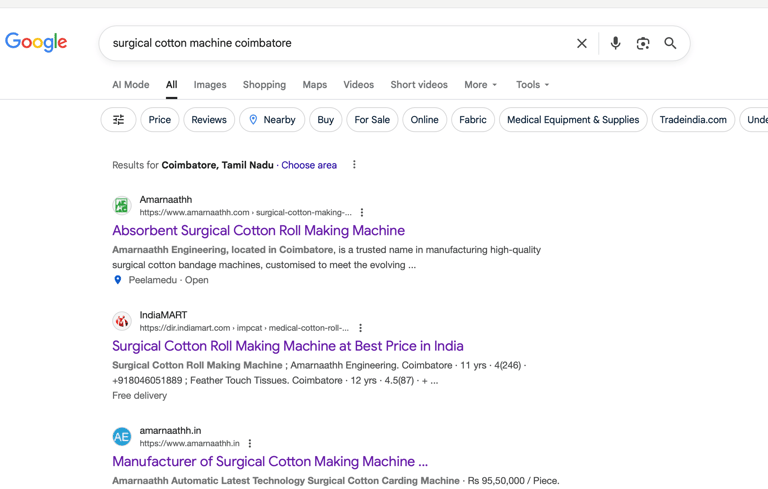
Task: Open the Videos tab
Action: (358, 84)
